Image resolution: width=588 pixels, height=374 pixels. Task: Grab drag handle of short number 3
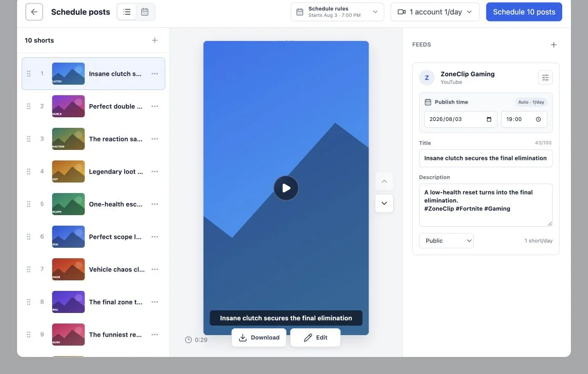[29, 139]
